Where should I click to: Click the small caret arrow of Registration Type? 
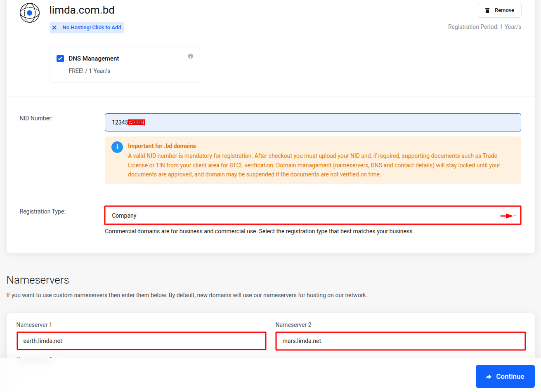[515, 216]
